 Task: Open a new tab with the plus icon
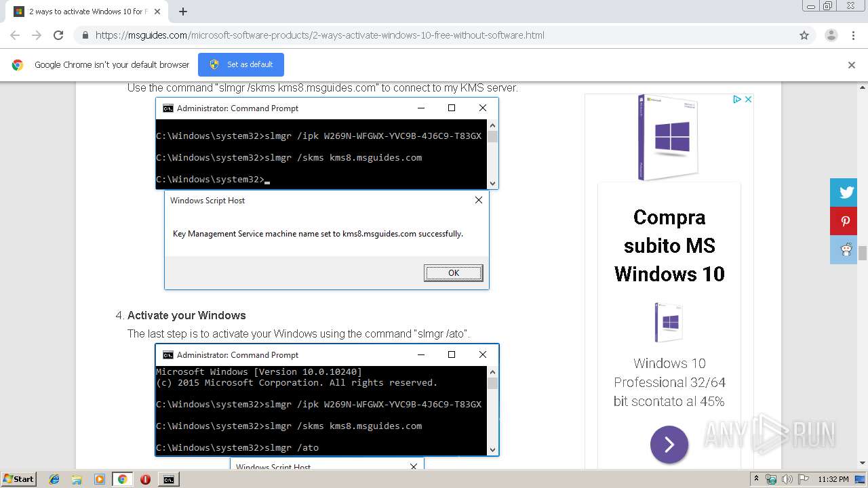click(x=183, y=12)
